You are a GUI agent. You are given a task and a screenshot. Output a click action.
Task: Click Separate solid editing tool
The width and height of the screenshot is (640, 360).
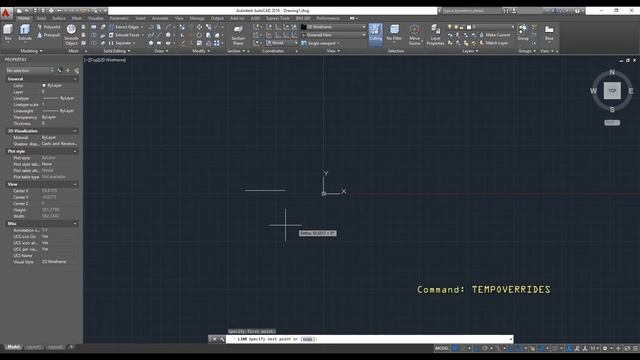click(121, 43)
